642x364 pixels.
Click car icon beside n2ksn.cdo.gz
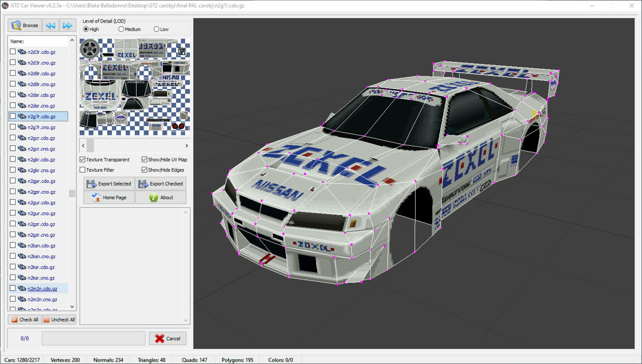pos(22,246)
